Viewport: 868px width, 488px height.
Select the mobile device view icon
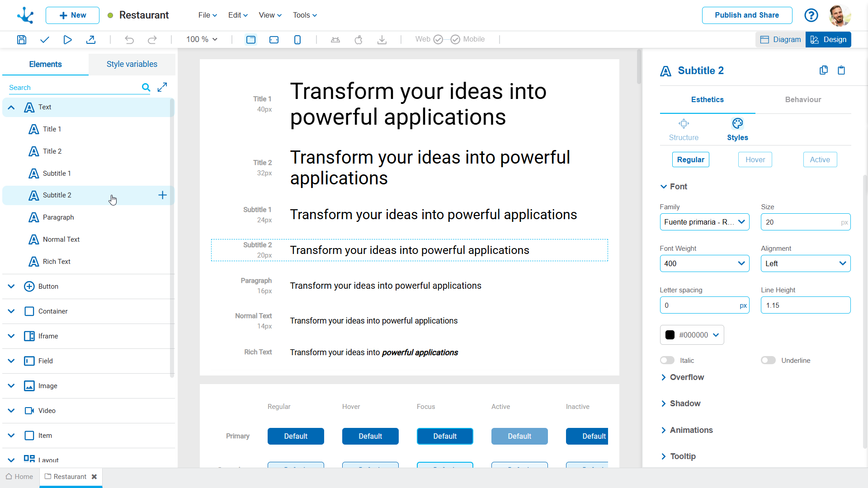[x=297, y=40]
